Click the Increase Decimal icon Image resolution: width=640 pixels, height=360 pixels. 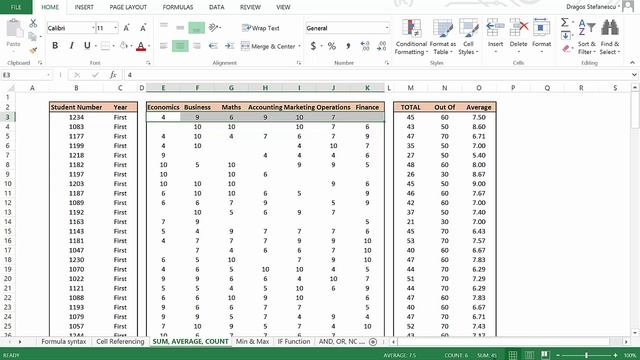pos(365,46)
